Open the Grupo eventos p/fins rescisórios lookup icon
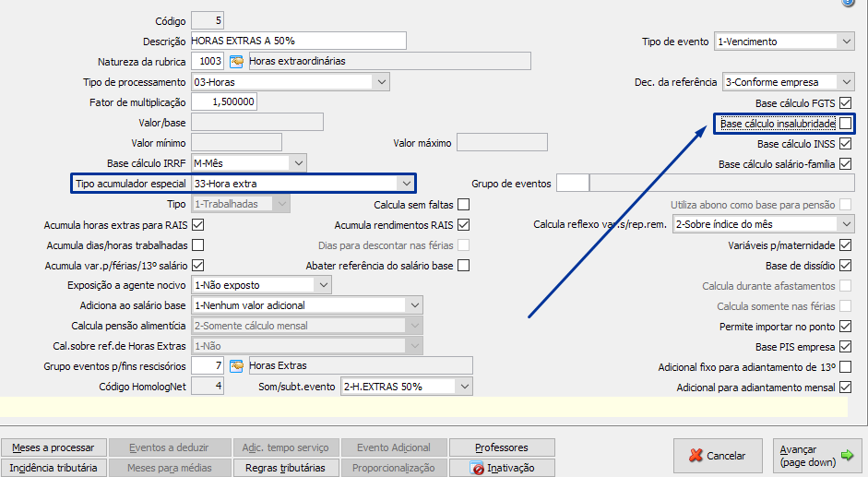The width and height of the screenshot is (868, 477). 236,365
